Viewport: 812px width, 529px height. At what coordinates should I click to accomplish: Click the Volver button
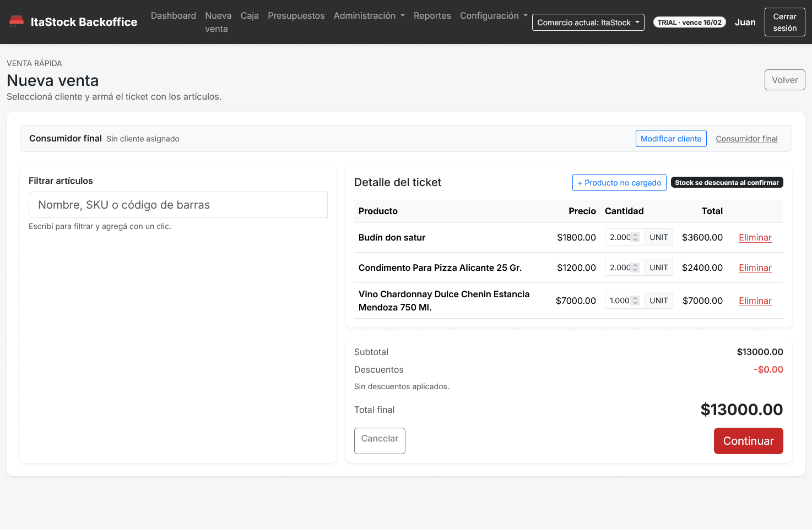pyautogui.click(x=785, y=80)
